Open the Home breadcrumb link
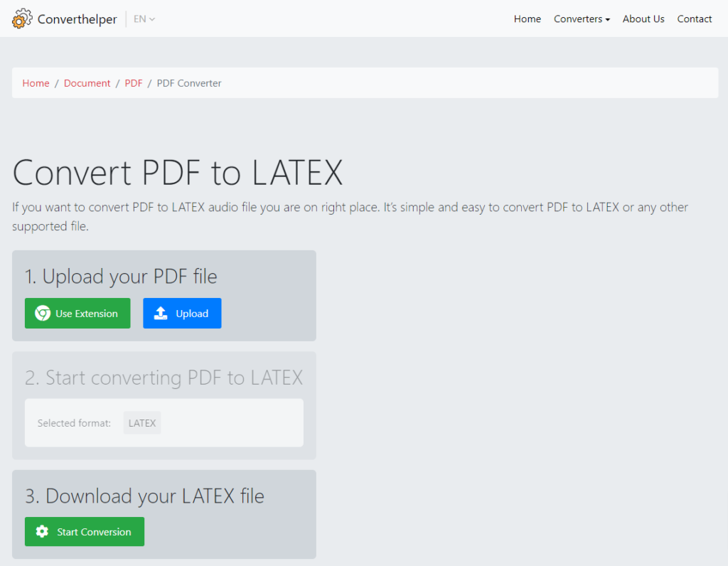Viewport: 728px width, 566px height. point(36,82)
